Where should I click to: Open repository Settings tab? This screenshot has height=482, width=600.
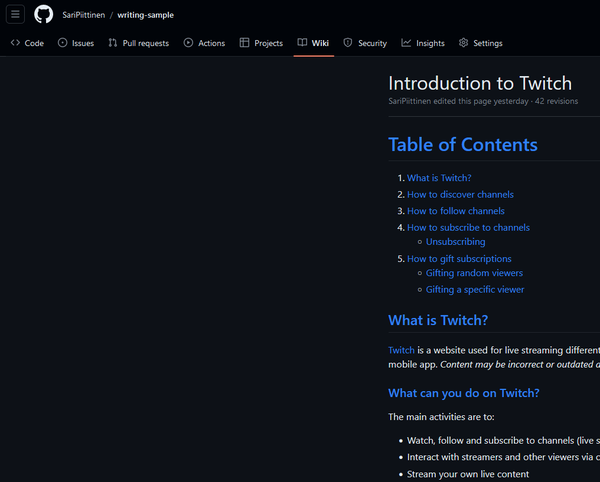(x=480, y=43)
